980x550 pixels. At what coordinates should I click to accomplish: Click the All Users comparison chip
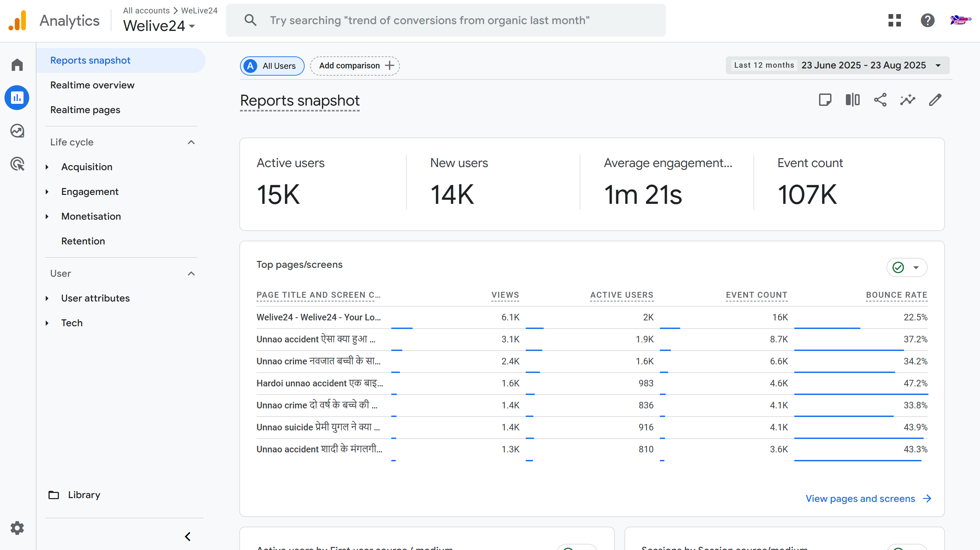tap(272, 66)
